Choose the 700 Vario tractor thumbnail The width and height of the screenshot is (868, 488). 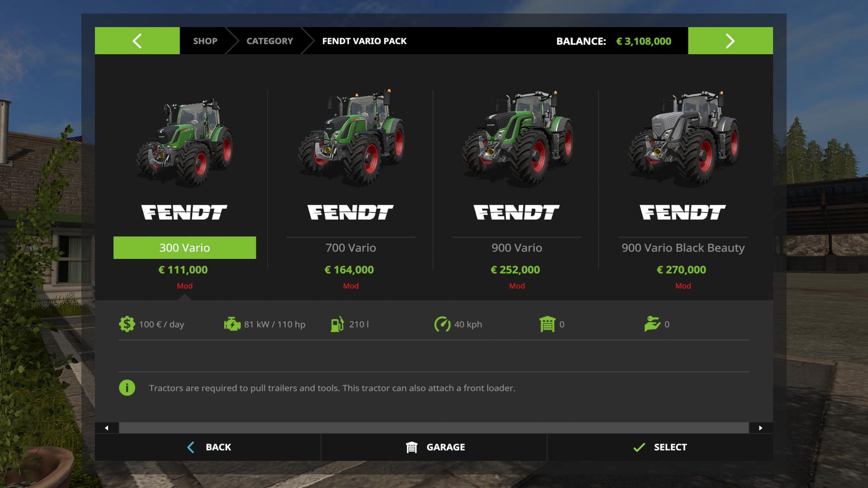[351, 138]
